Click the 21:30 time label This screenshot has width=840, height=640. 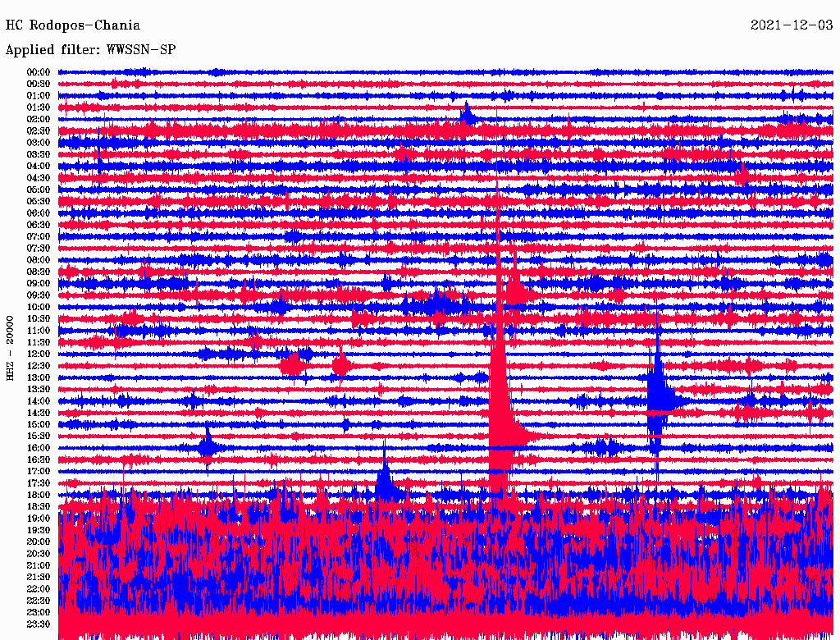39,577
